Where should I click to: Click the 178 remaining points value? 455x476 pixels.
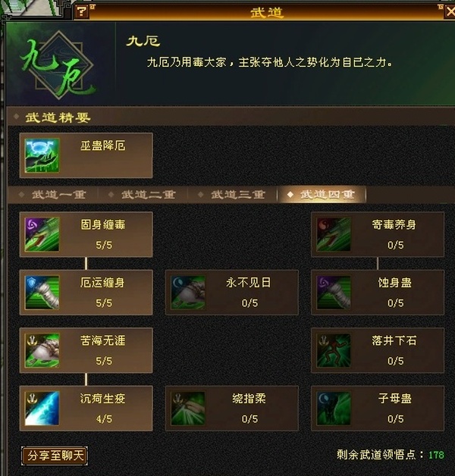tap(436, 455)
